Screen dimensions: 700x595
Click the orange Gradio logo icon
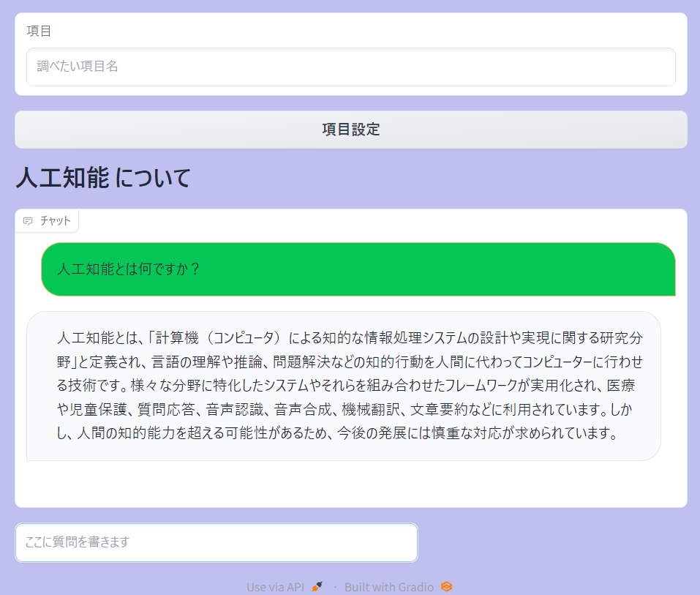(446, 587)
